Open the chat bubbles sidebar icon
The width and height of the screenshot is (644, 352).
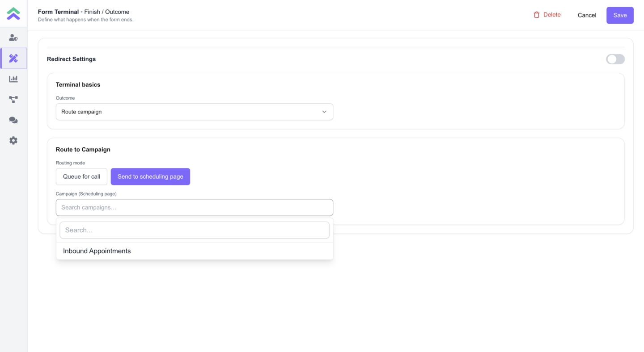[x=13, y=120]
